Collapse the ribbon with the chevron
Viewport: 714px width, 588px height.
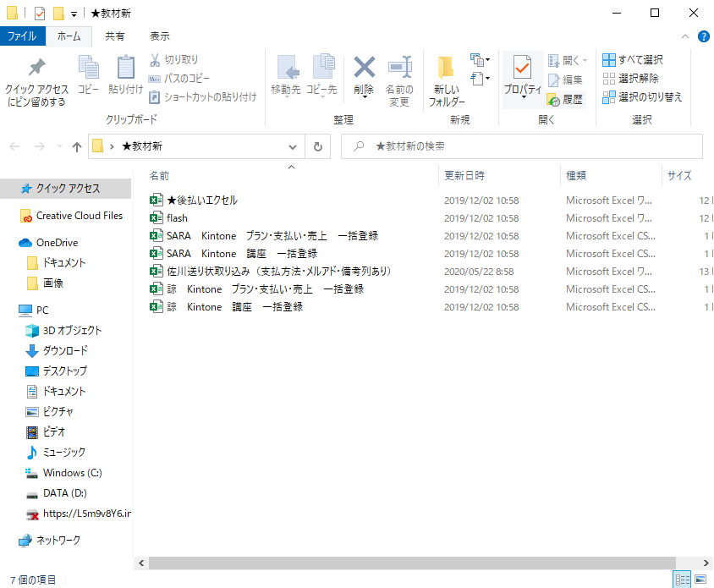(x=686, y=36)
